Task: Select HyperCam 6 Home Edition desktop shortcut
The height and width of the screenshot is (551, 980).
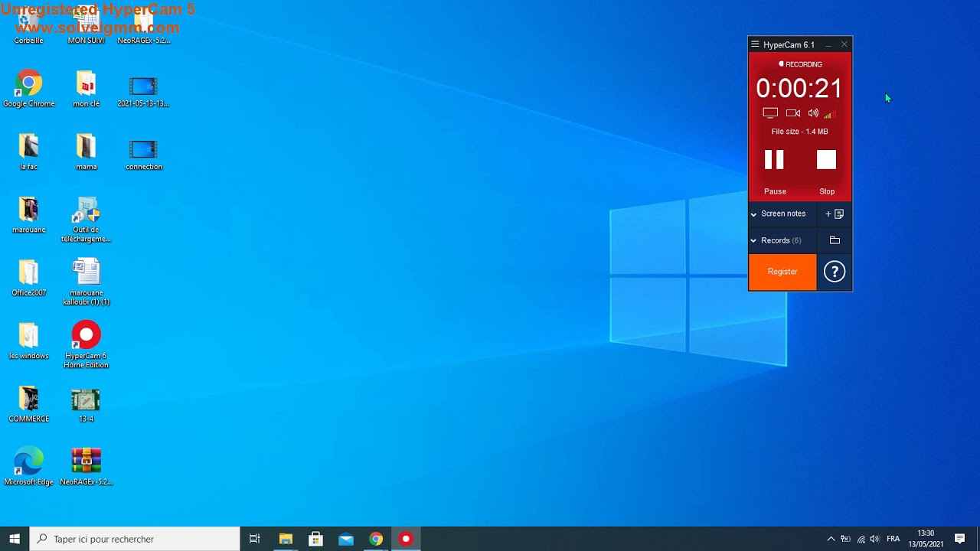Action: (86, 344)
